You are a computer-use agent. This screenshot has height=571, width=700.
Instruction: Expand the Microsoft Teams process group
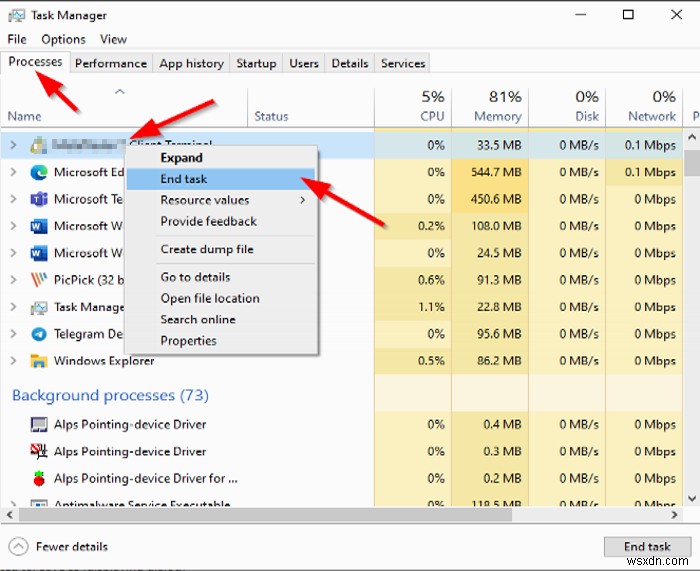pos(13,199)
